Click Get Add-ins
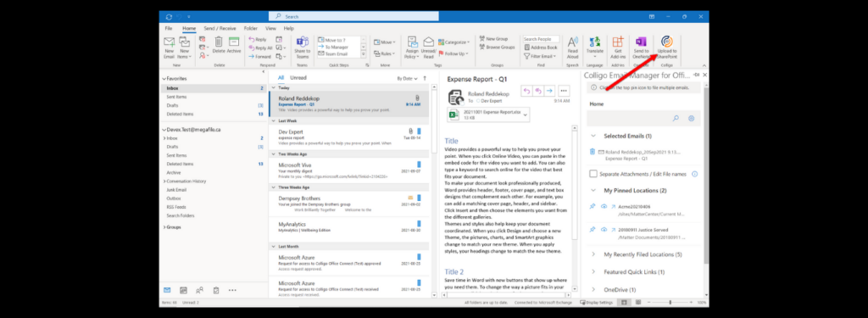The height and width of the screenshot is (318, 868). point(618,47)
